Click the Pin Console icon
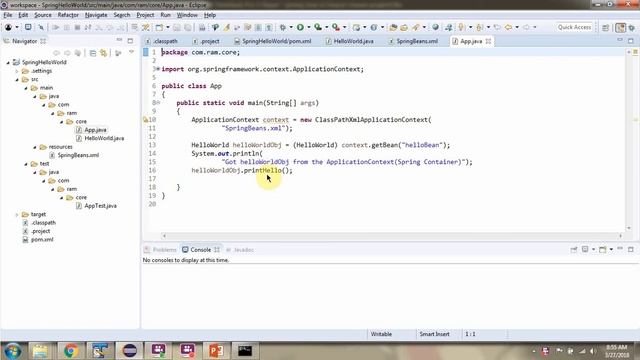This screenshot has height=360, width=640. click(574, 249)
